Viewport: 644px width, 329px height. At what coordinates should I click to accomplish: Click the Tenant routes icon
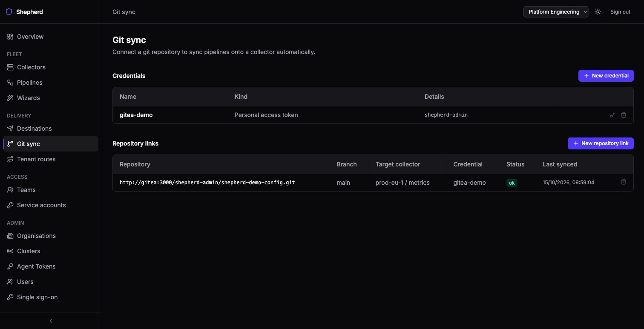10,159
